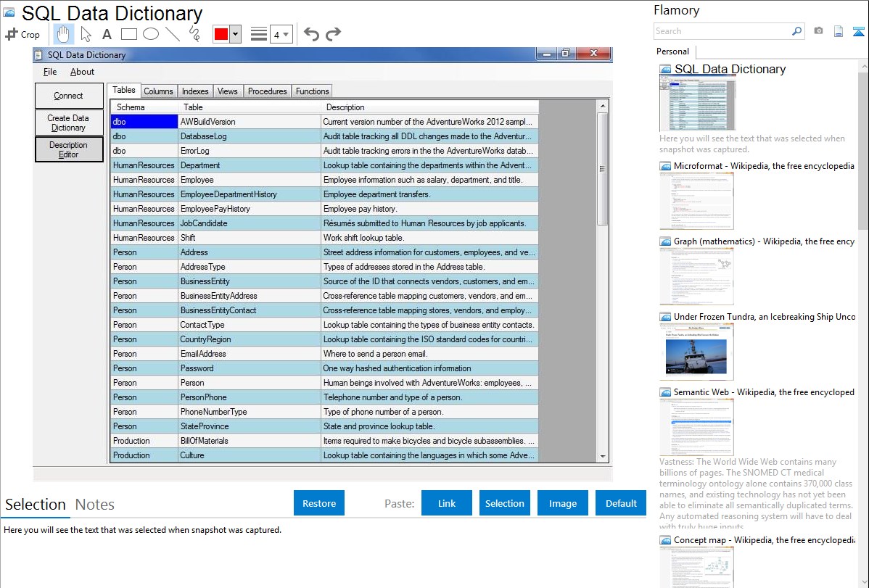Click the Flamory list scroll up arrow

point(864,67)
